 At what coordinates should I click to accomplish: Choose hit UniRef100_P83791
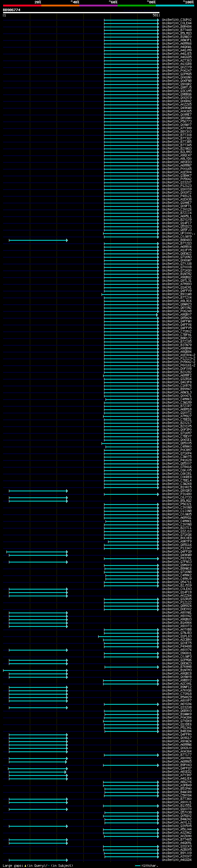tap(176, 559)
